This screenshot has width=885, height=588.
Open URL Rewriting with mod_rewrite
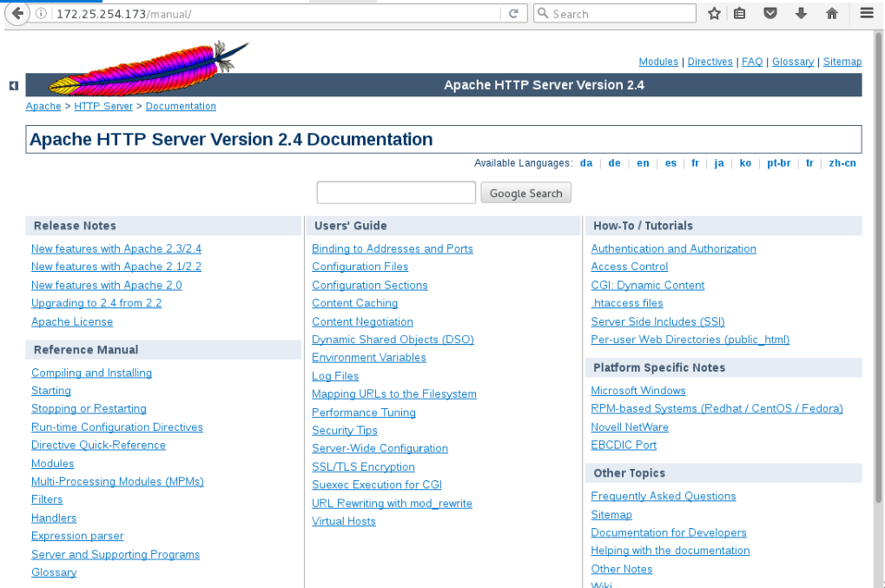click(x=392, y=504)
